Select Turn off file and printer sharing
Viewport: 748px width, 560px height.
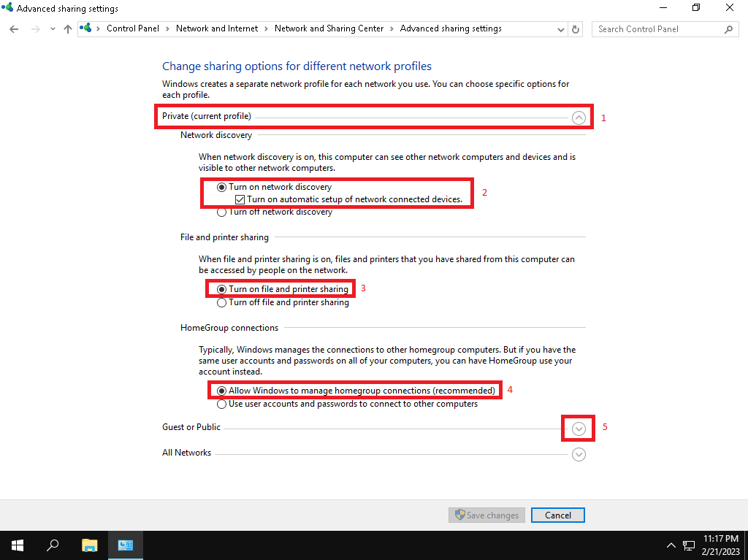point(221,302)
